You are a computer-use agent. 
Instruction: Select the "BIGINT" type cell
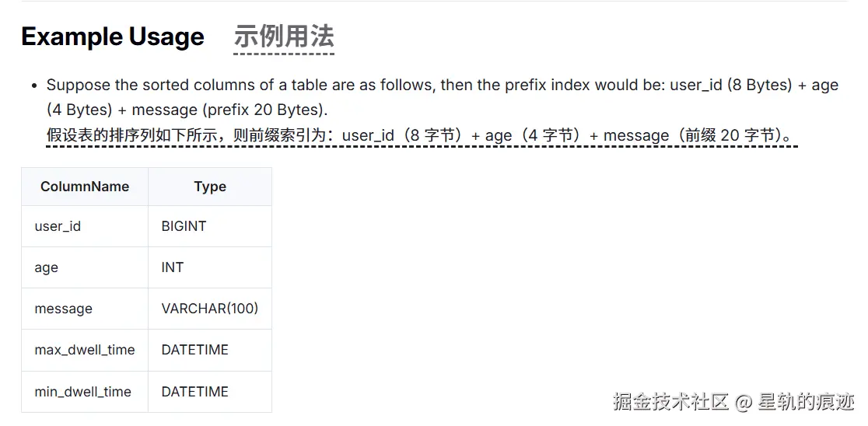tap(184, 226)
